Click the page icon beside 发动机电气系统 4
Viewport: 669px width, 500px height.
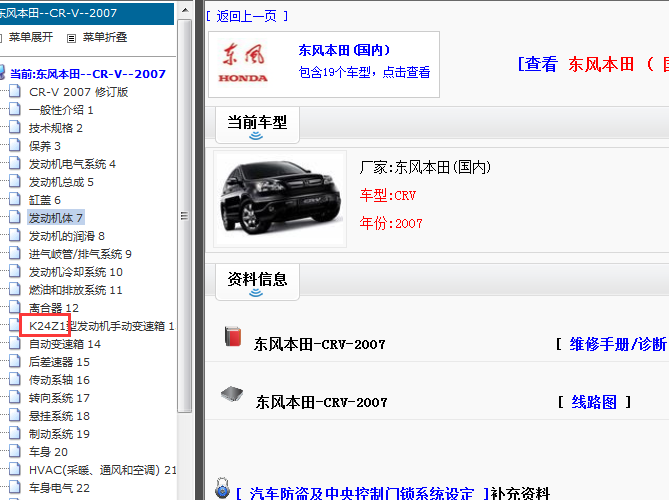tap(15, 163)
